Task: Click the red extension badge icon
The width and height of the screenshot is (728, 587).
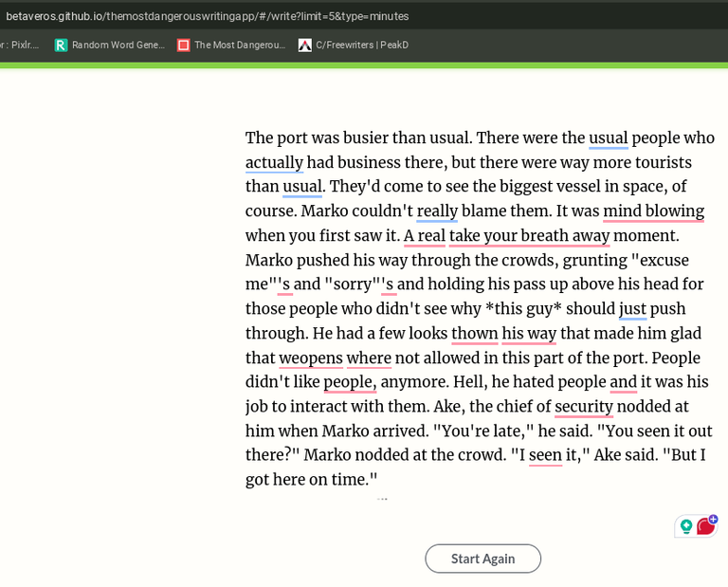Action: (x=705, y=525)
